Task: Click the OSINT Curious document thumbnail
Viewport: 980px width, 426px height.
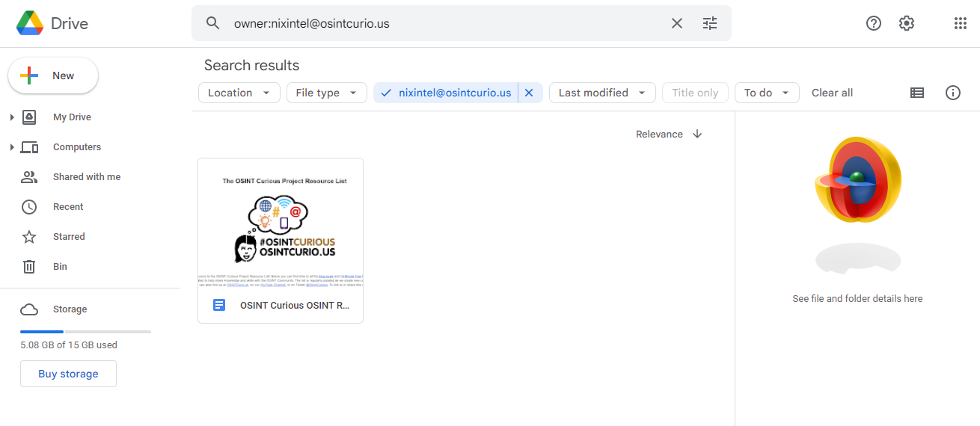Action: [x=281, y=223]
